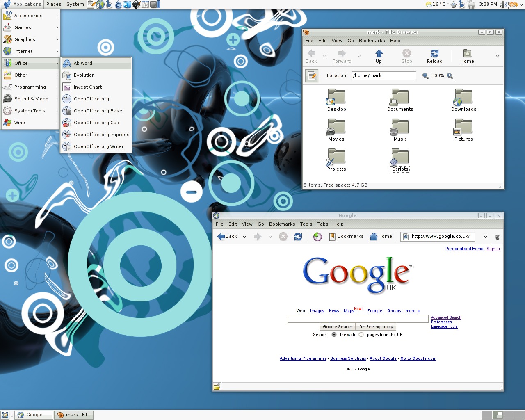Click the Google Search button
This screenshot has width=525, height=420.
pos(337,327)
